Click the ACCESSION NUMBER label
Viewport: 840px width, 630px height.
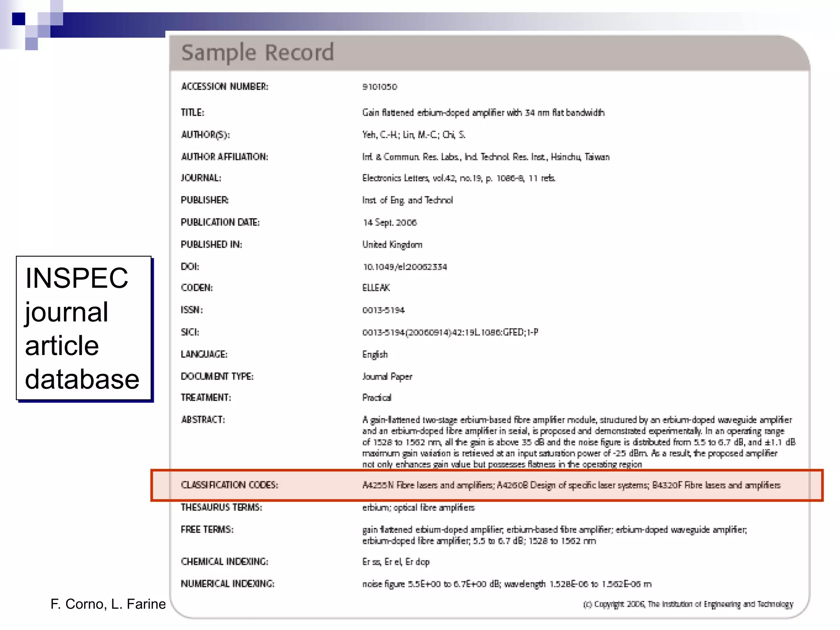point(225,87)
